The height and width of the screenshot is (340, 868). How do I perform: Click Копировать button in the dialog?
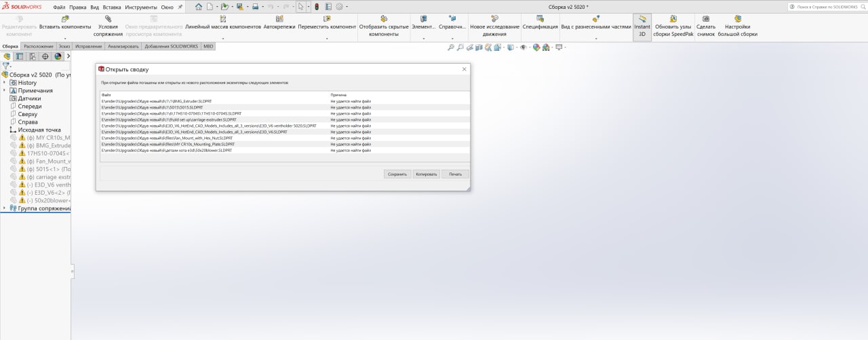tap(427, 174)
